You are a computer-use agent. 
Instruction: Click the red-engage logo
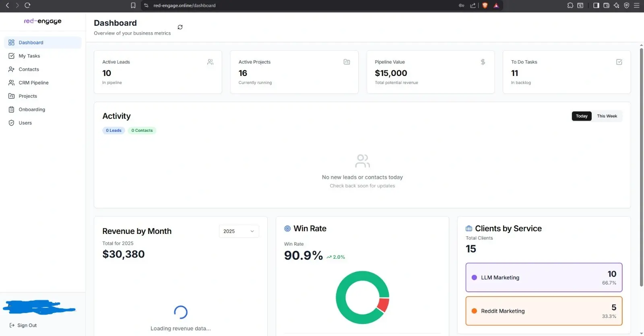(42, 21)
